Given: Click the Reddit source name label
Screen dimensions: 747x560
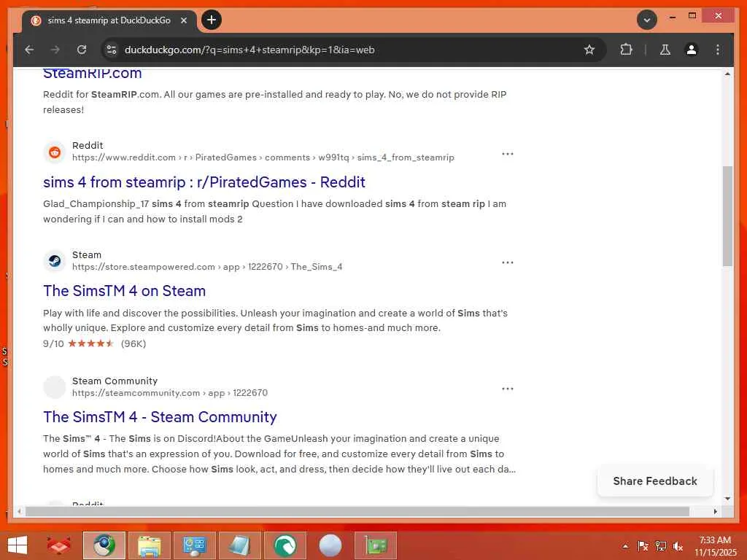Looking at the screenshot, I should click(88, 145).
